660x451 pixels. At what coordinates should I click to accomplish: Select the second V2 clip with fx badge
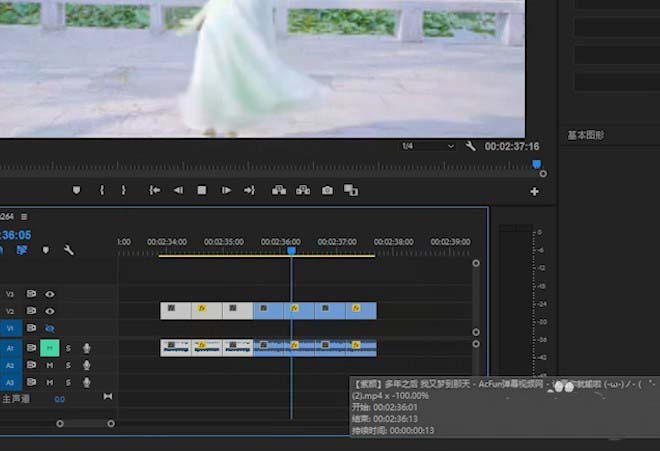tap(207, 311)
